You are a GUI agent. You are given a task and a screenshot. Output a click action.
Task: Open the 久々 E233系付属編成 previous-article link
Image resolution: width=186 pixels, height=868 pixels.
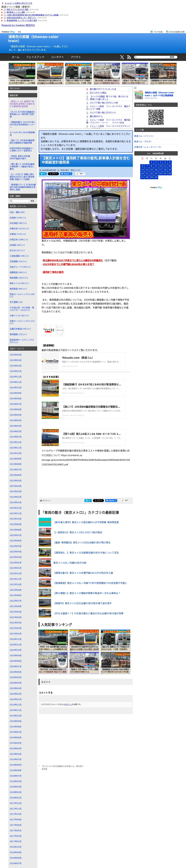(62, 768)
